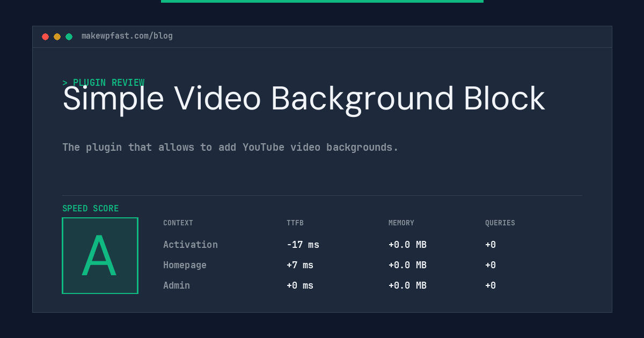Click the grade 'A' score box
The height and width of the screenshot is (338, 644).
(100, 255)
